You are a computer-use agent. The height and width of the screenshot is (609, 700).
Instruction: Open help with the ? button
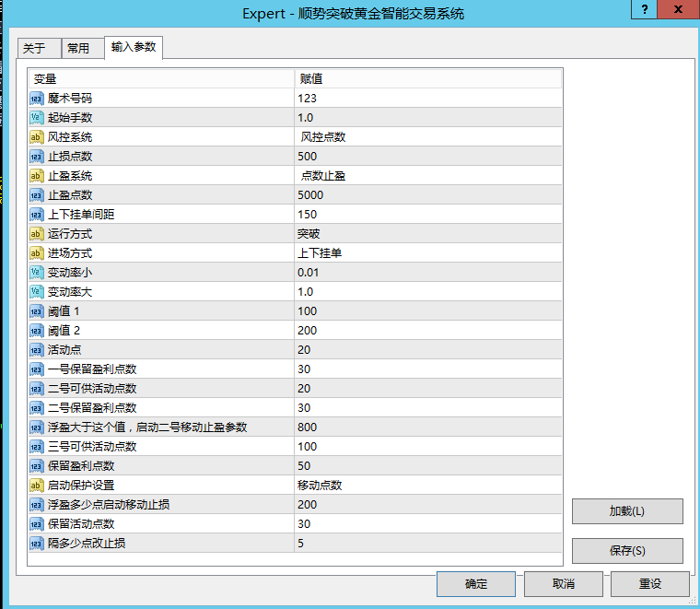click(x=644, y=9)
